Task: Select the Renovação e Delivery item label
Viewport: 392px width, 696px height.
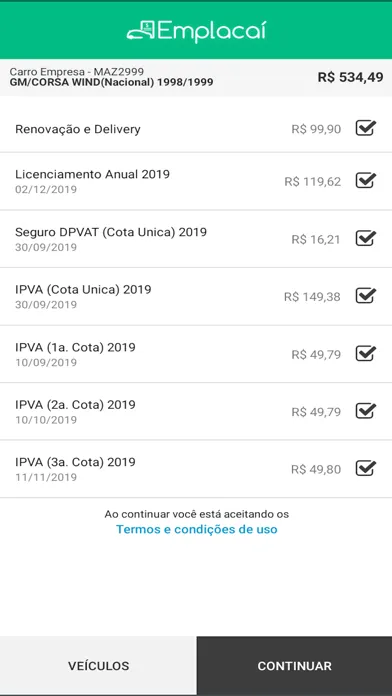Action: (x=78, y=129)
